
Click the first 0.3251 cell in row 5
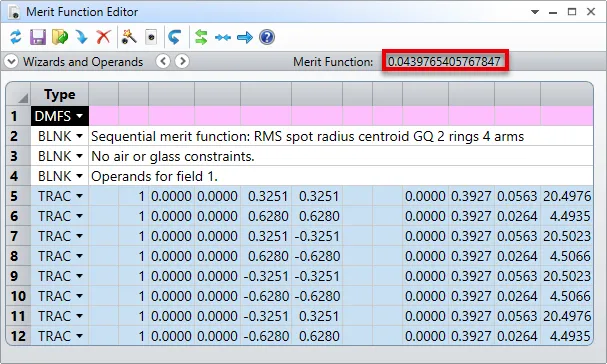coord(266,196)
